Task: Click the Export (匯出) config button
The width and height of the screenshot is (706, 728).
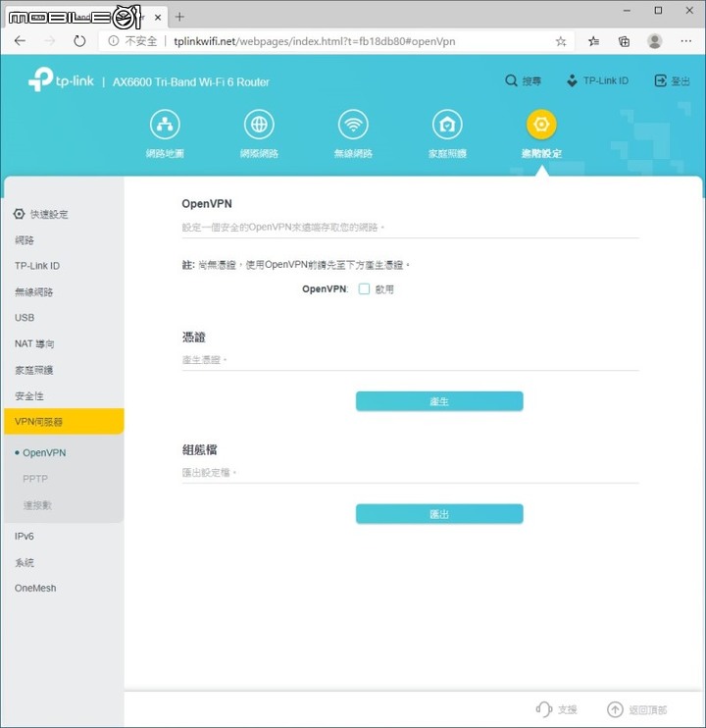Action: click(x=439, y=514)
